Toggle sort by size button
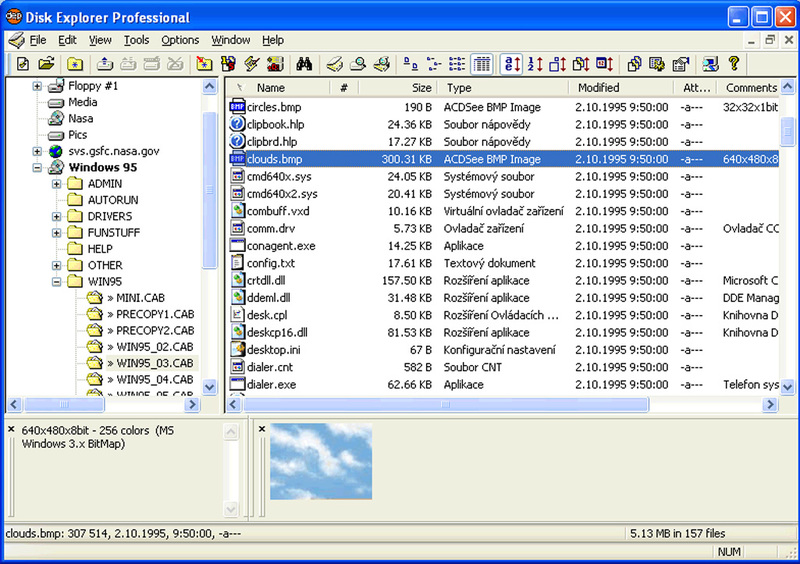Viewport: 800px width, 564px height. (x=558, y=64)
